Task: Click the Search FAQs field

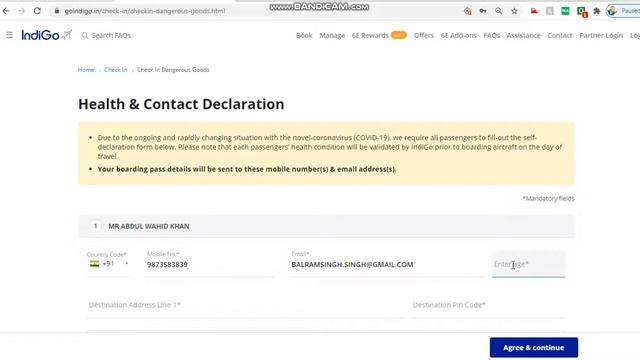Action: tap(111, 36)
